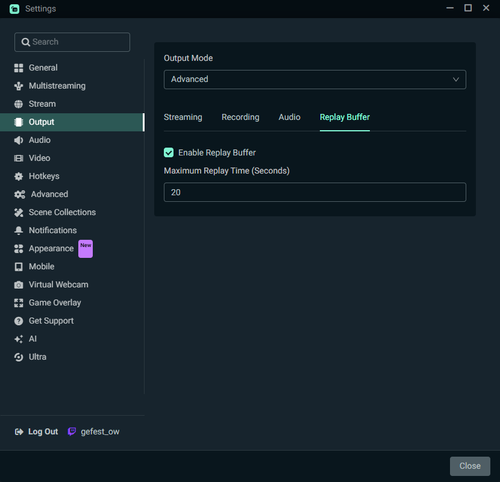Open Multistreaming settings label
Image resolution: width=500 pixels, height=482 pixels.
click(x=57, y=86)
